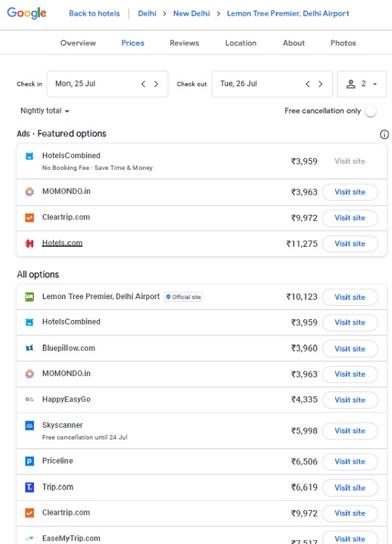
Task: Click the guests person icon
Action: click(x=351, y=84)
